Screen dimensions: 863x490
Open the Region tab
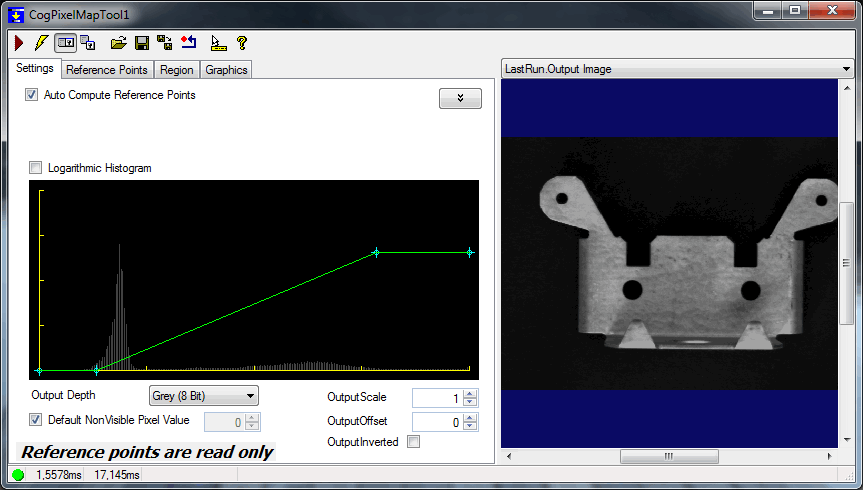(177, 70)
